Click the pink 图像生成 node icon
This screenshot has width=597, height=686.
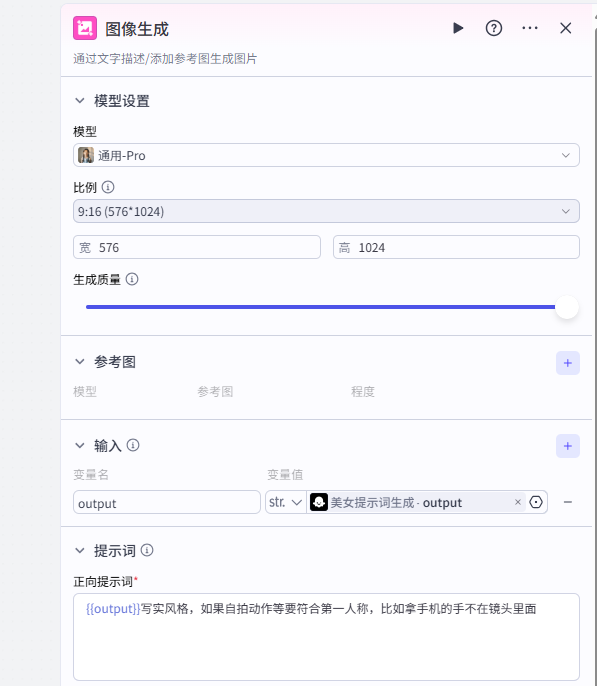coord(85,28)
